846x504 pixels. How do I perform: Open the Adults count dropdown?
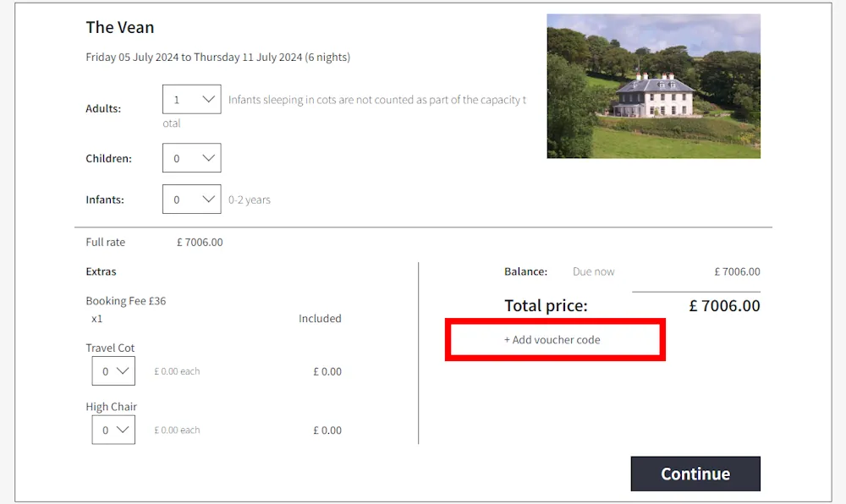coord(191,100)
